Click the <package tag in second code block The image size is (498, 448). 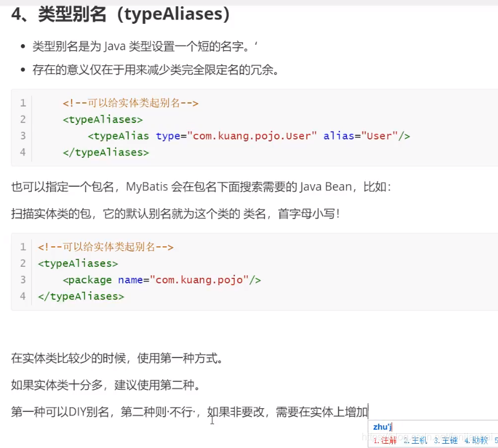click(87, 280)
